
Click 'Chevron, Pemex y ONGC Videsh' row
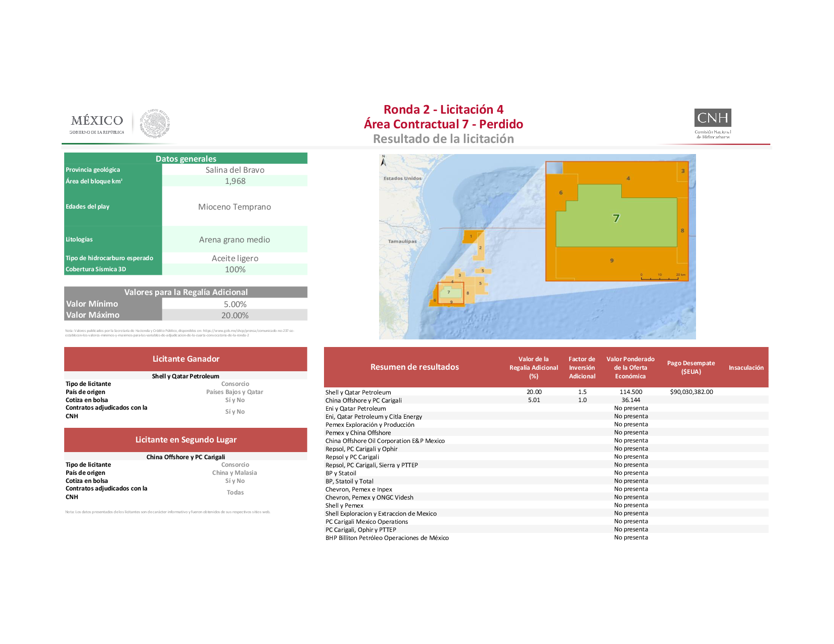[546, 497]
